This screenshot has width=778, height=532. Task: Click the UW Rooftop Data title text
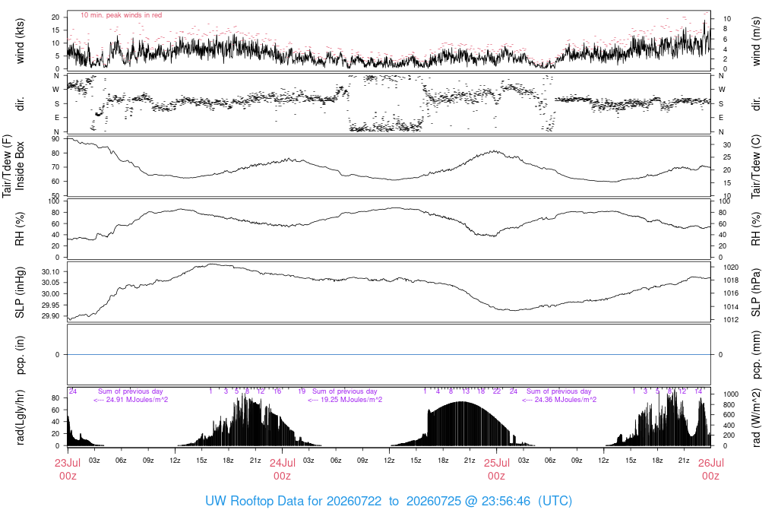388,501
